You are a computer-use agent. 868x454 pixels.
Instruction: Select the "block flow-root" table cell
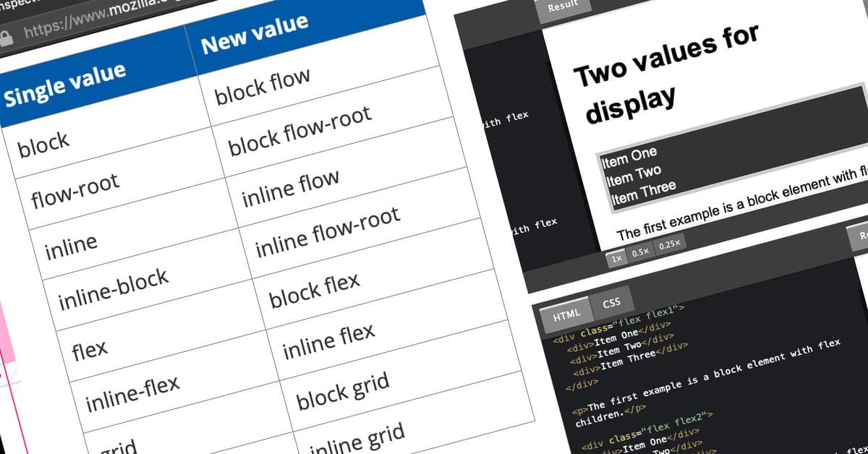point(299,131)
